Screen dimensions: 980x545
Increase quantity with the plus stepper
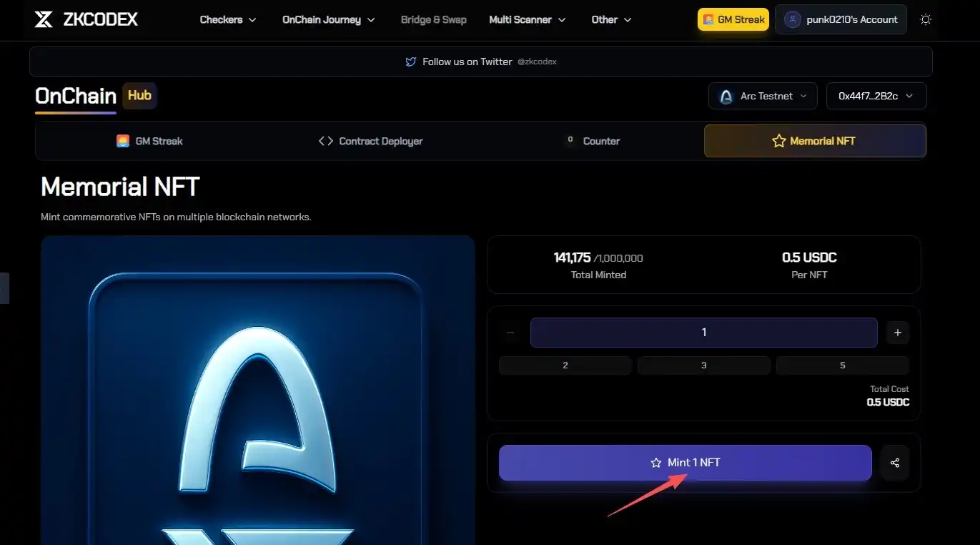[x=897, y=332]
